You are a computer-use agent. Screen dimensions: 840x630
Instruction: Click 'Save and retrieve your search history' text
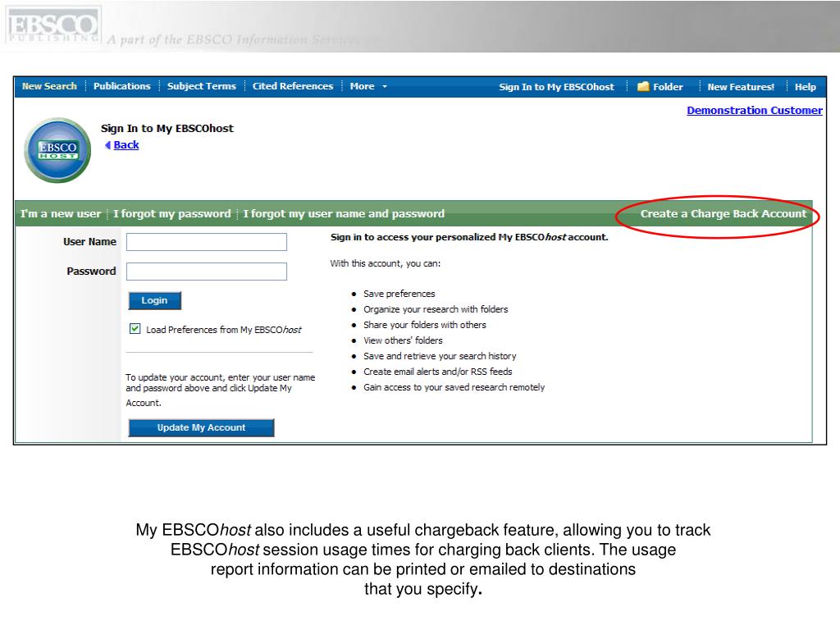[440, 356]
